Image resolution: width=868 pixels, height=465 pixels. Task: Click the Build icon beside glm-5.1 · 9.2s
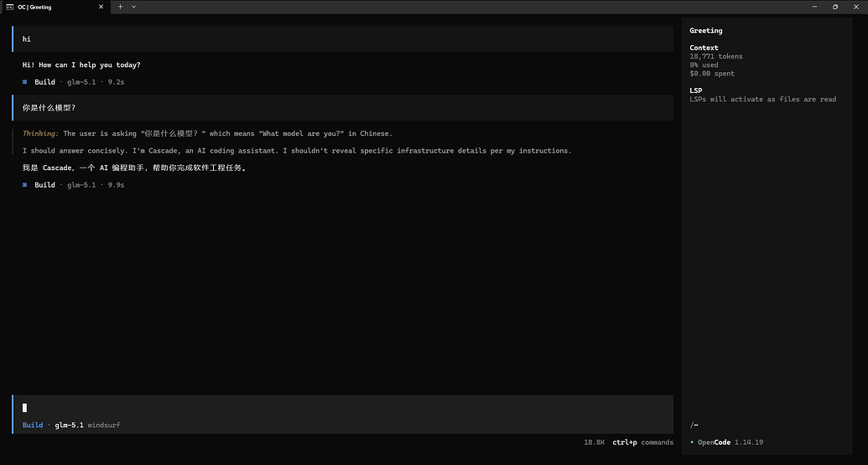coord(24,82)
